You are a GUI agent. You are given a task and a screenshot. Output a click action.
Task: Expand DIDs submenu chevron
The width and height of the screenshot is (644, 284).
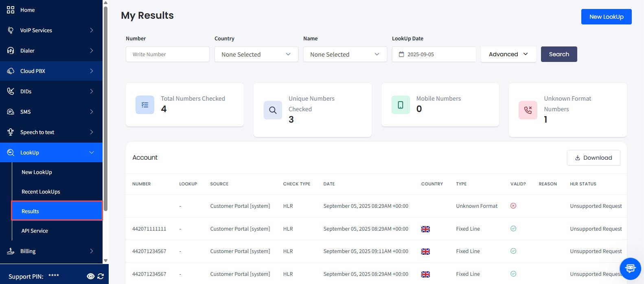click(92, 91)
